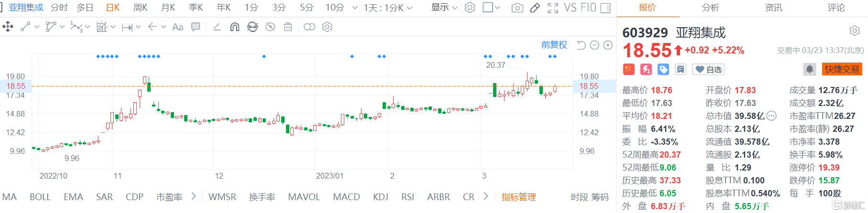Enter fullscreen chart mode
This screenshot has height=213, width=868.
pyautogui.click(x=553, y=8)
